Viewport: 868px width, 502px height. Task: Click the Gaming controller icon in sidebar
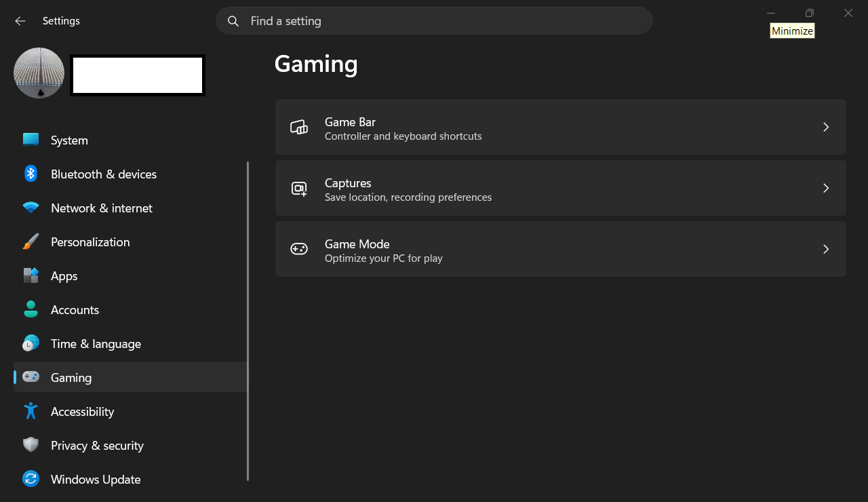[x=31, y=376]
